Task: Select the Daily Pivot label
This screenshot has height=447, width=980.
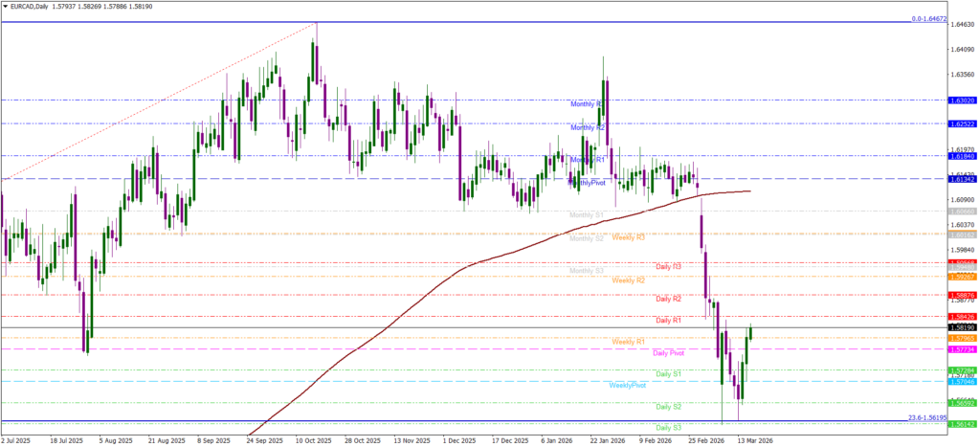Action: point(669,352)
